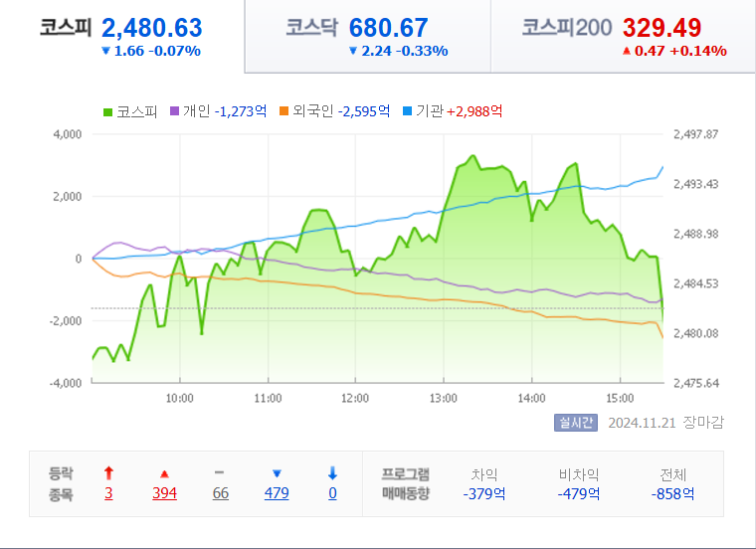Open the lower-limit stocks count link 0
This screenshot has height=549, width=756.
332,493
